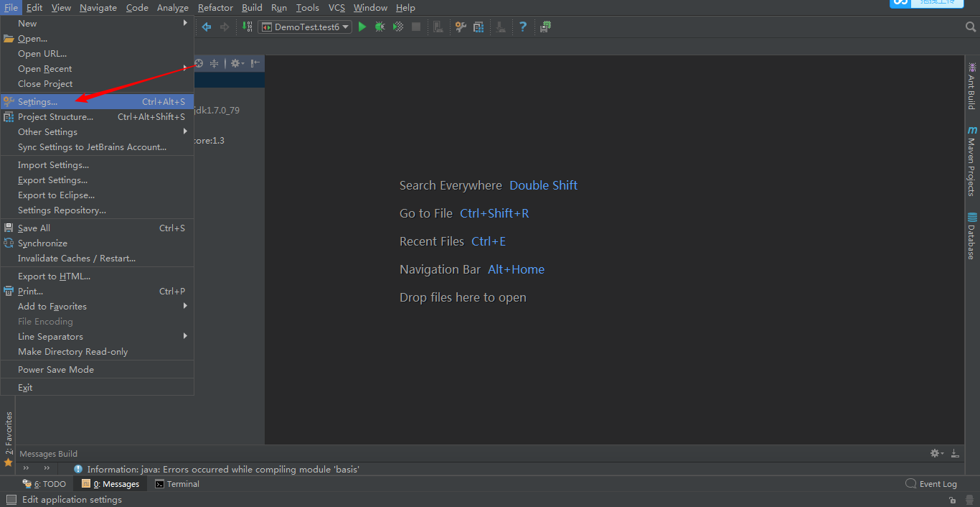Switch to the Terminal tab

pyautogui.click(x=177, y=484)
